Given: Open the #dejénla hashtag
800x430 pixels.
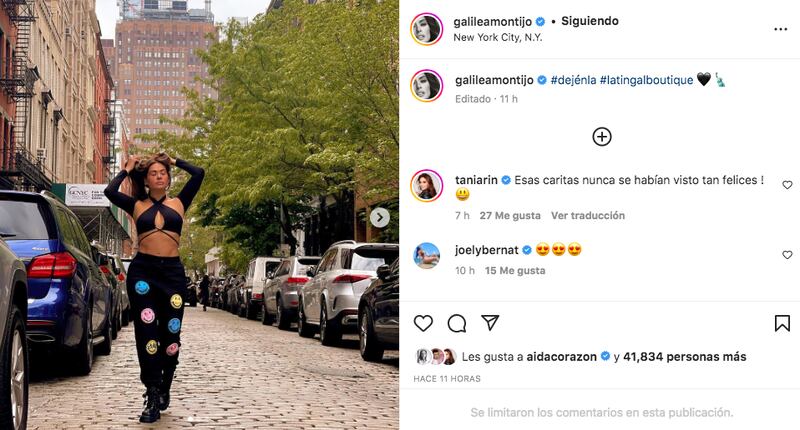Looking at the screenshot, I should pyautogui.click(x=573, y=80).
